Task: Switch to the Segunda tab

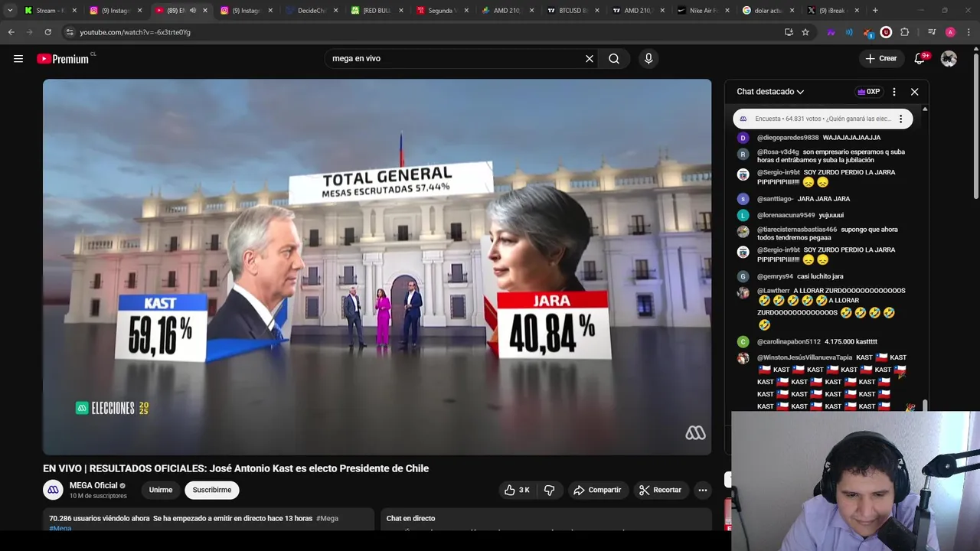Action: pos(442,11)
